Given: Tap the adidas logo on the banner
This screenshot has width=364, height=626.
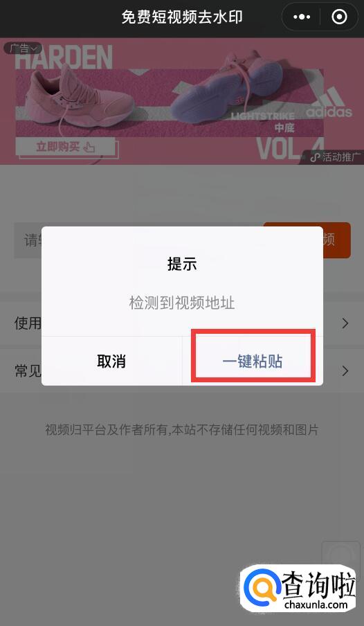Looking at the screenshot, I should 329,103.
